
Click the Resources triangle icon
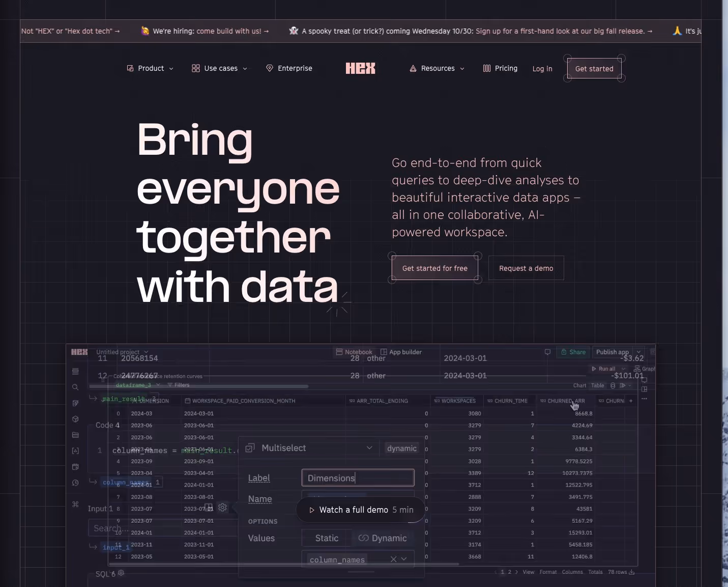[x=413, y=68]
